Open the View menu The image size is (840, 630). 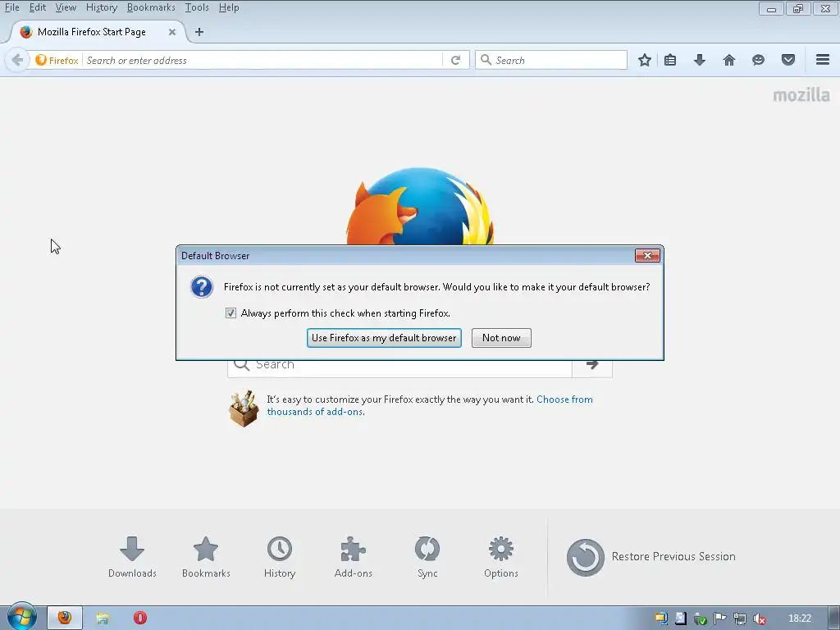(66, 7)
